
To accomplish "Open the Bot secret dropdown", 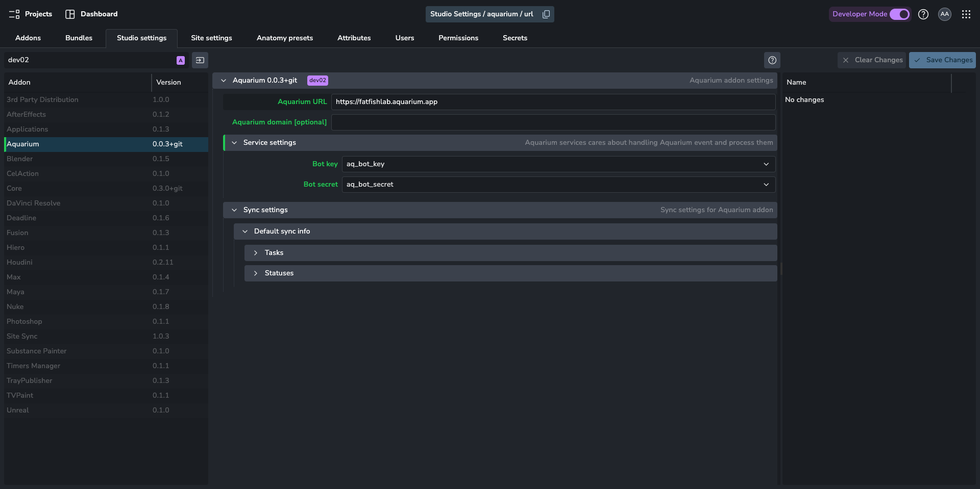I will click(558, 185).
